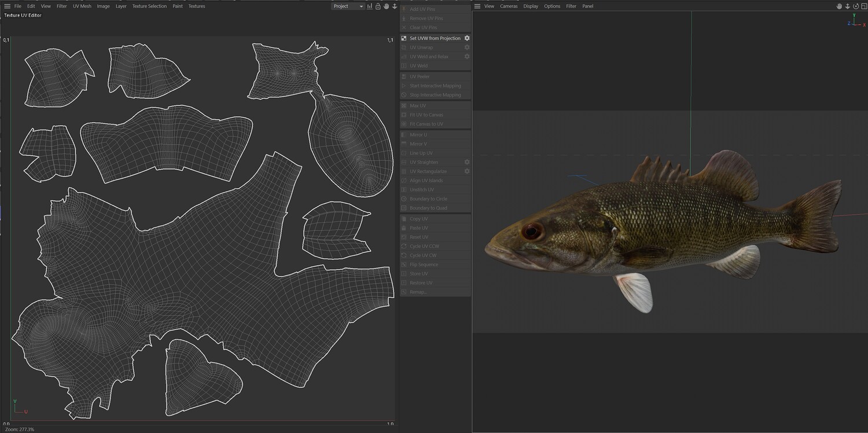Click the Mirror V command
The image size is (868, 433).
[435, 144]
